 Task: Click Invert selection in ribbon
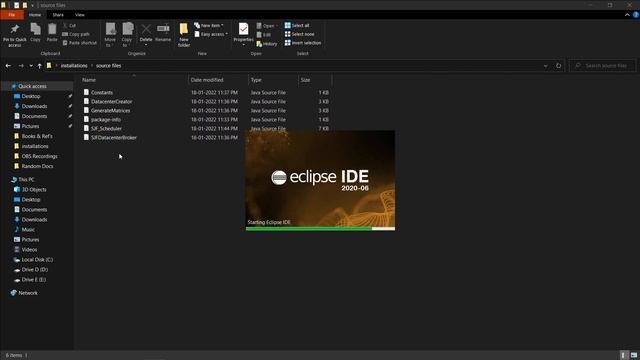click(303, 43)
